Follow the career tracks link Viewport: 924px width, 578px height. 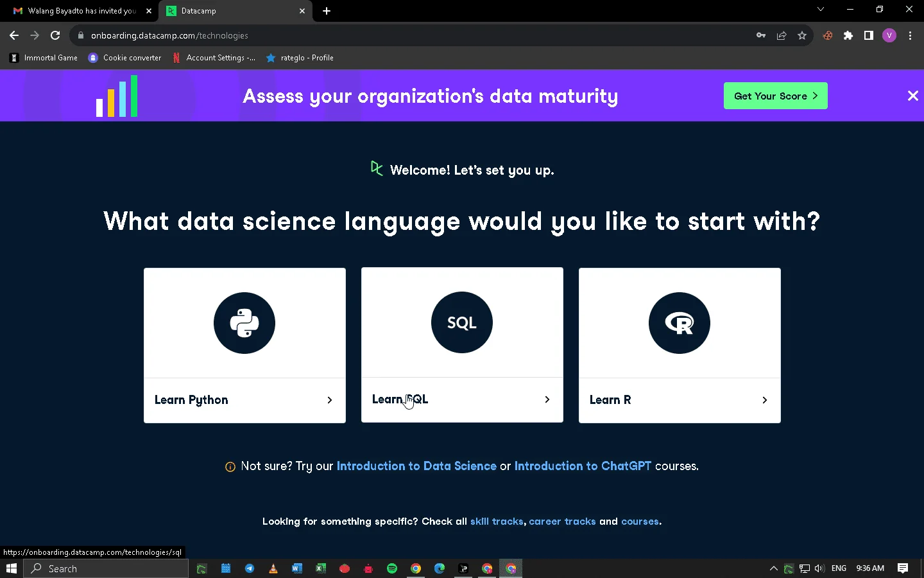coord(562,521)
